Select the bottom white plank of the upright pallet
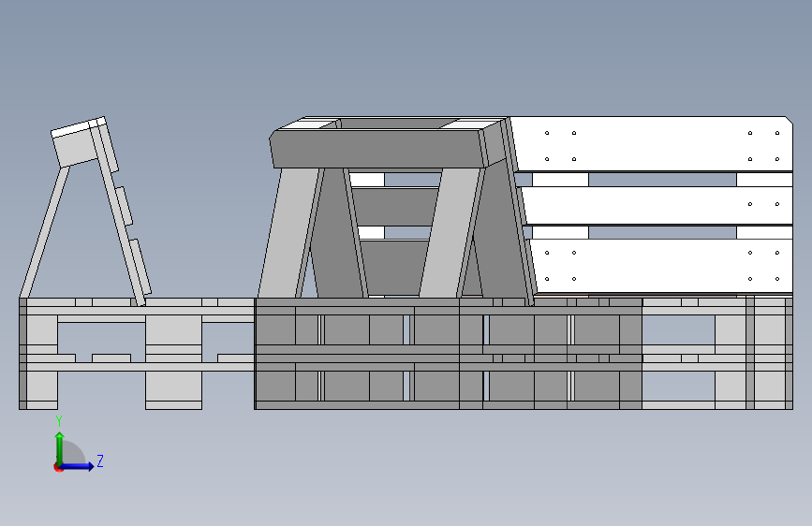 point(660,266)
